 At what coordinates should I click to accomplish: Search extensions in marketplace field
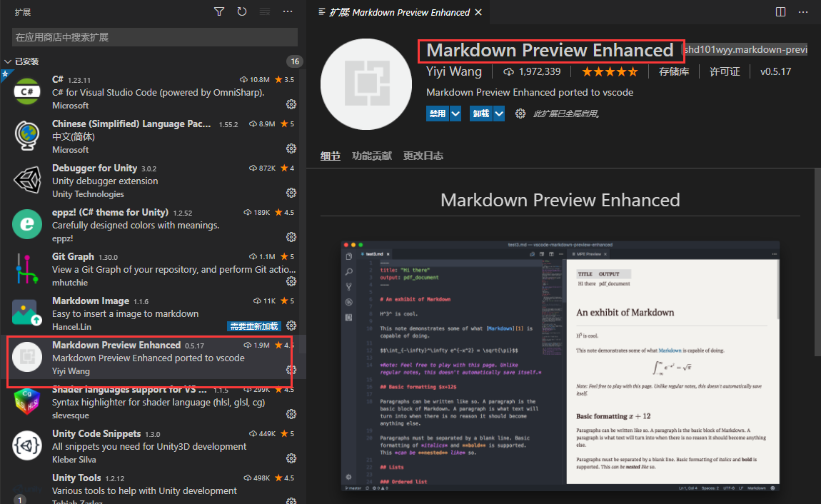[x=154, y=37]
